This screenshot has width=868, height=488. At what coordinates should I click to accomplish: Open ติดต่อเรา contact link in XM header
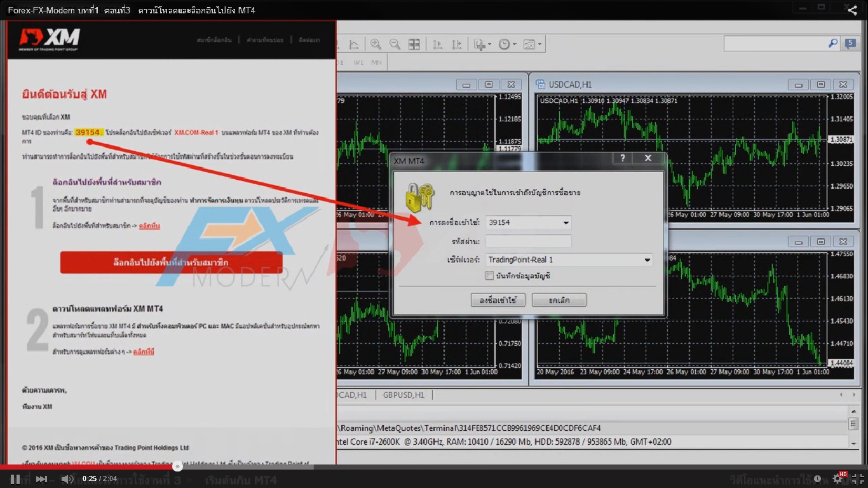(x=308, y=40)
